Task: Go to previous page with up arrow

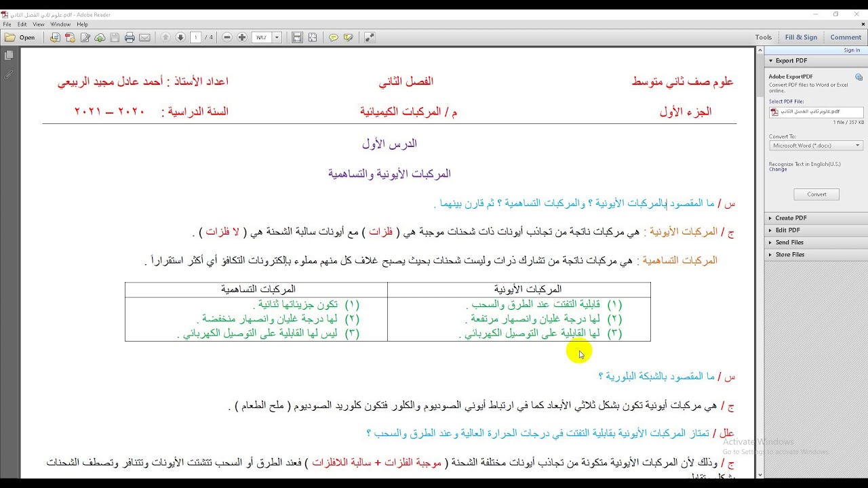Action: [x=165, y=37]
